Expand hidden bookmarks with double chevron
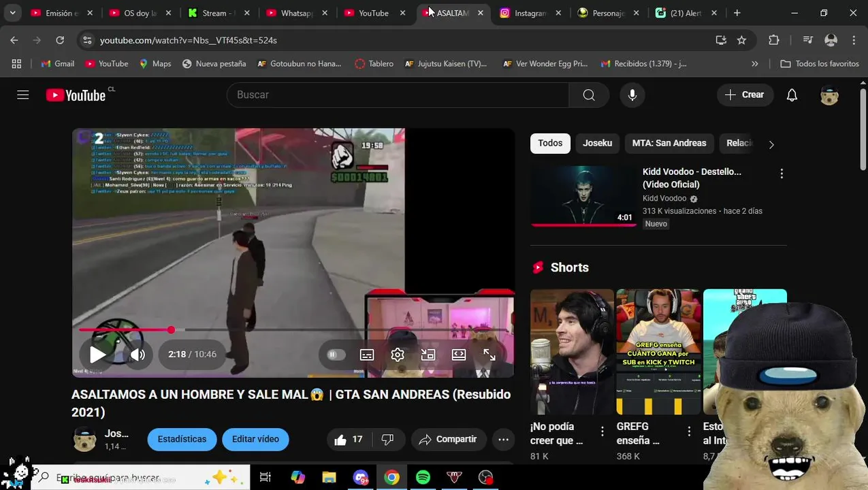The height and width of the screenshot is (490, 868). (x=754, y=63)
